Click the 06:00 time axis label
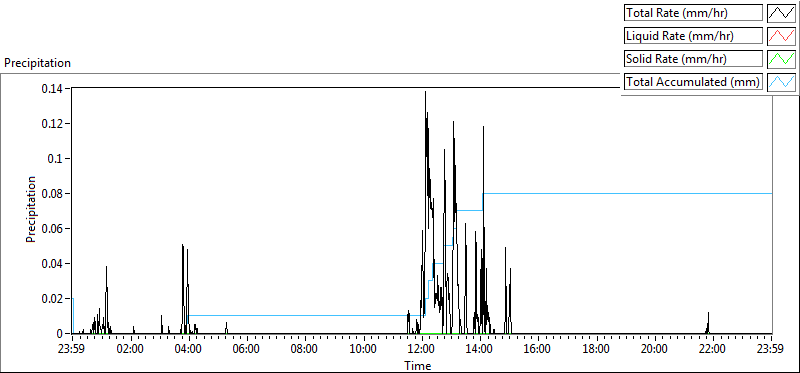The width and height of the screenshot is (800, 373). coord(247,350)
